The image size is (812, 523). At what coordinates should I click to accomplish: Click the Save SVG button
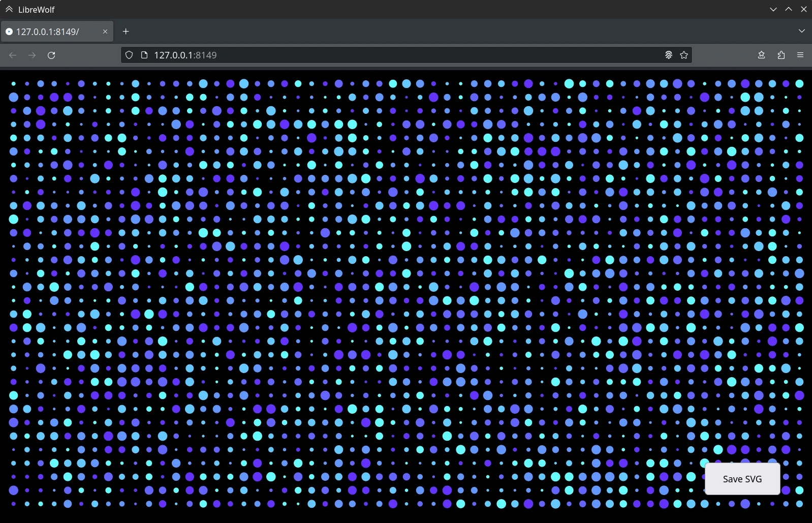click(x=742, y=479)
